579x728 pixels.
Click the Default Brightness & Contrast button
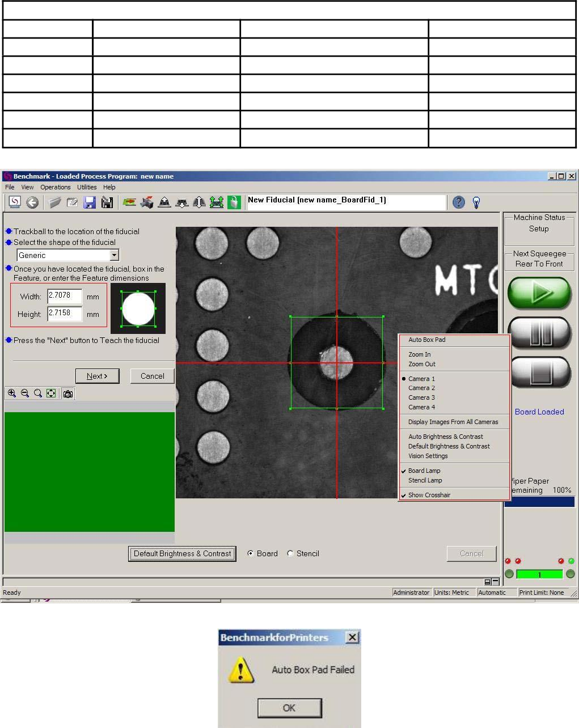(182, 554)
